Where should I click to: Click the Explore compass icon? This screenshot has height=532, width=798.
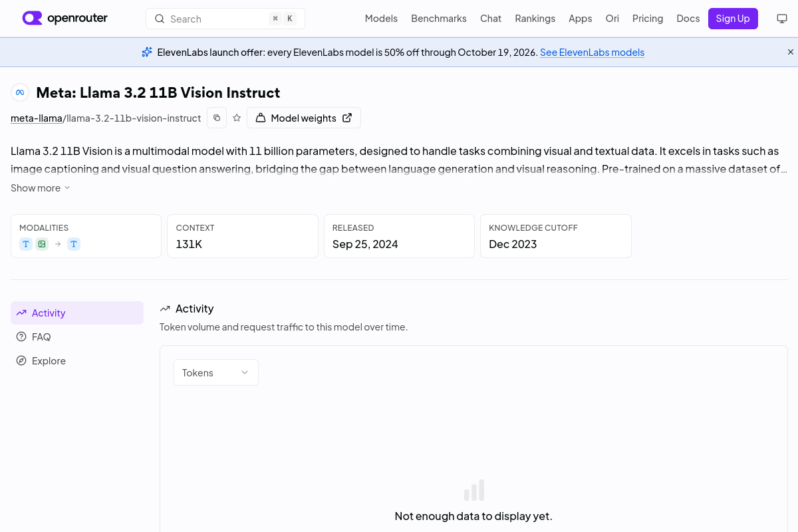click(x=21, y=361)
